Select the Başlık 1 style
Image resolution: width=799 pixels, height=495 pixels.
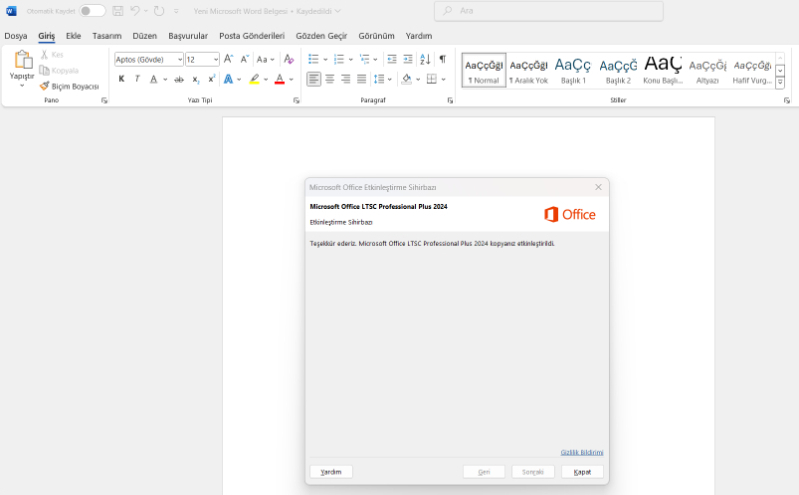click(x=573, y=70)
